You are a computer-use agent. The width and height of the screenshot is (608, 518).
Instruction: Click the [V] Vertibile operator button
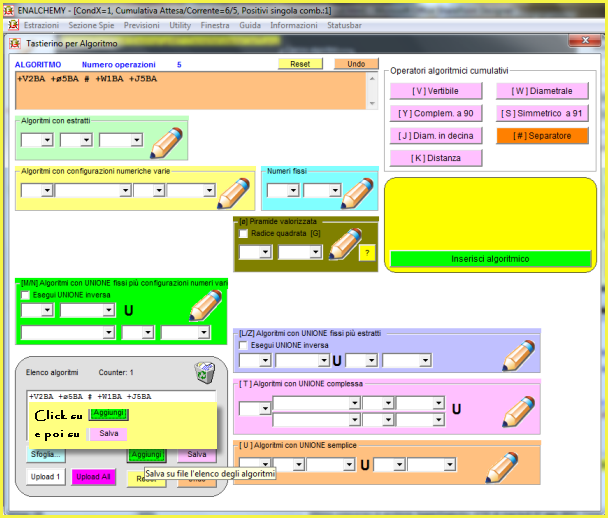pos(435,91)
